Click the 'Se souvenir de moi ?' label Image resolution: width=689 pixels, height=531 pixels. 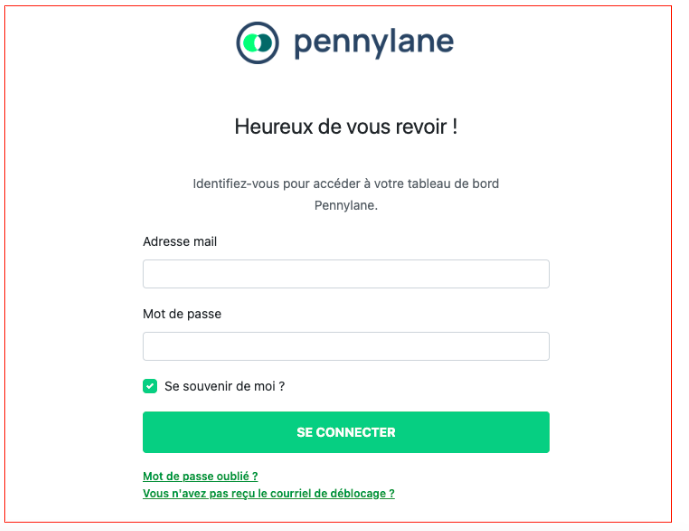[x=224, y=386]
